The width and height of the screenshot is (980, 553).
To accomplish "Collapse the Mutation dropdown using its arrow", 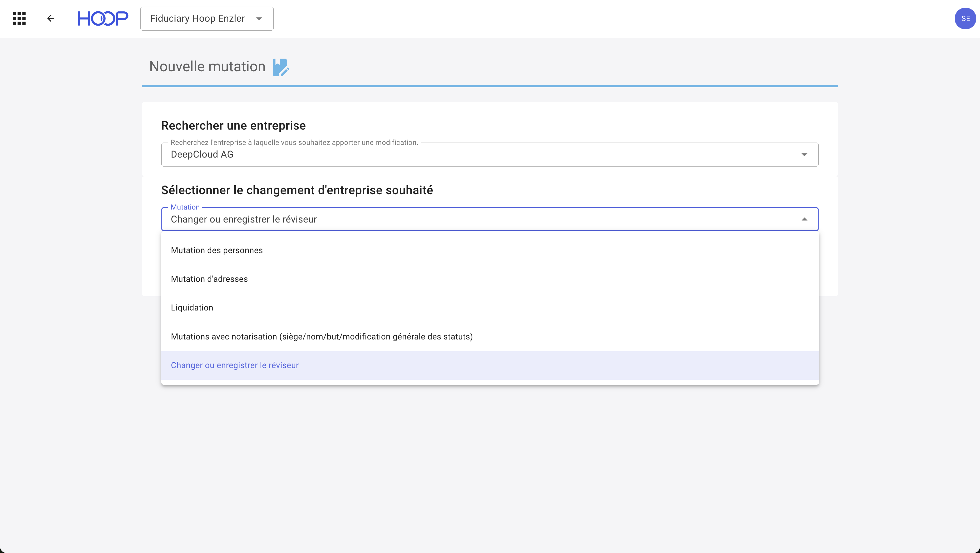I will click(804, 219).
